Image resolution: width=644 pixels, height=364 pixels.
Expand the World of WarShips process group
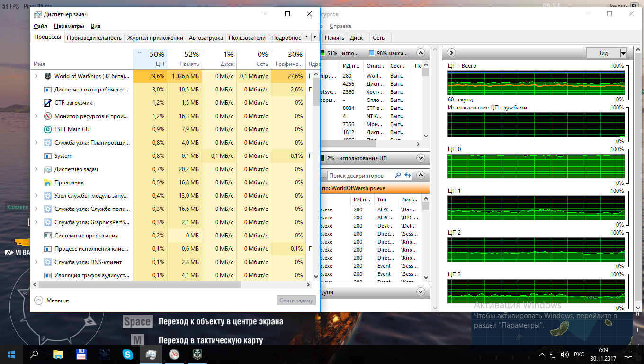click(x=36, y=76)
